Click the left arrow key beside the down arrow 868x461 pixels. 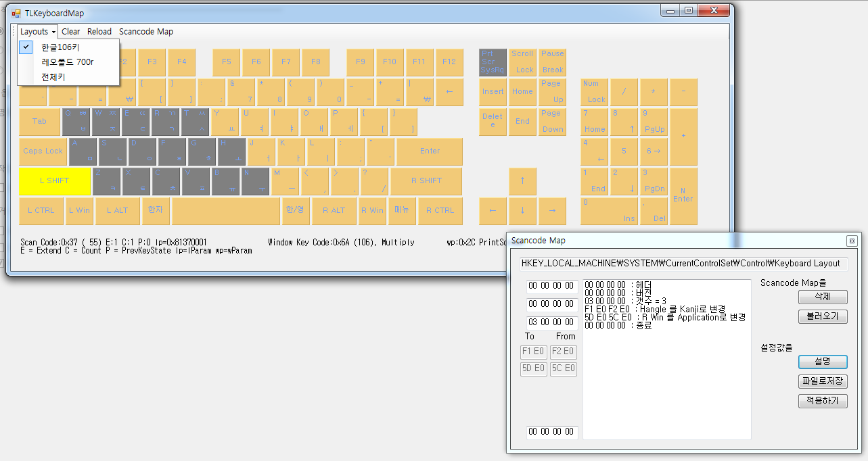point(493,211)
